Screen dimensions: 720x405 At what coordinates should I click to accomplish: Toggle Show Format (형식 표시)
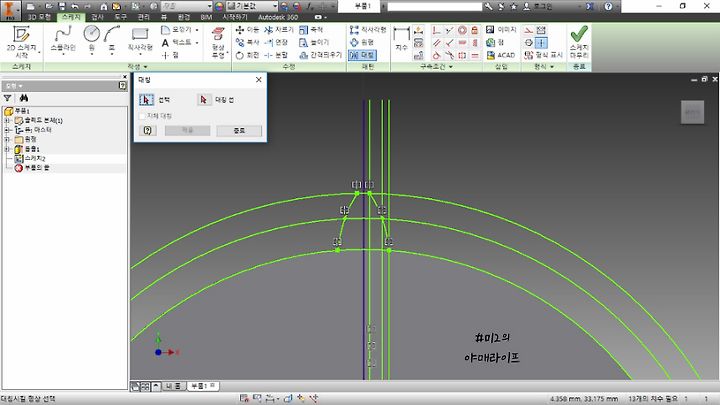543,55
